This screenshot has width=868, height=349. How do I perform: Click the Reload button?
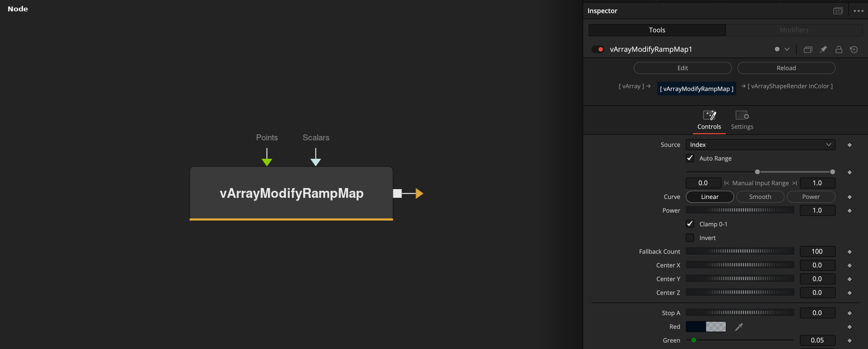pyautogui.click(x=786, y=68)
